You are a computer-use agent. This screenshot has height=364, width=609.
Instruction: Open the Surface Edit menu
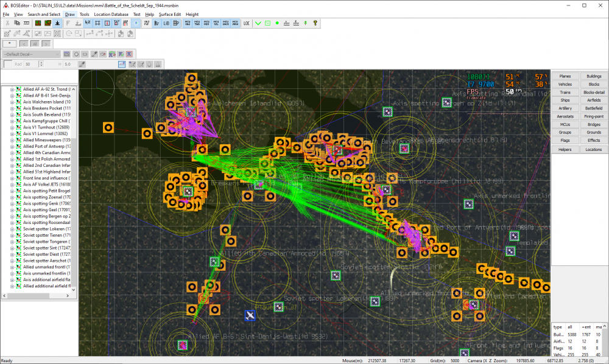tap(170, 14)
